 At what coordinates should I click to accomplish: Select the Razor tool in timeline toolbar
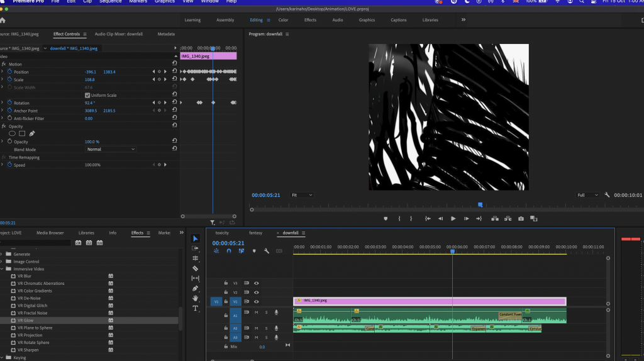click(195, 268)
